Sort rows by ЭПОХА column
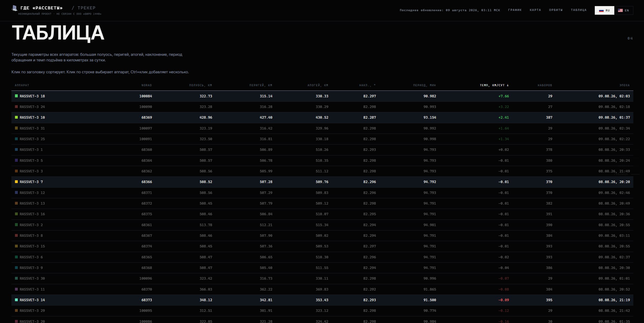Viewport: 644px width, 323px height. point(624,85)
